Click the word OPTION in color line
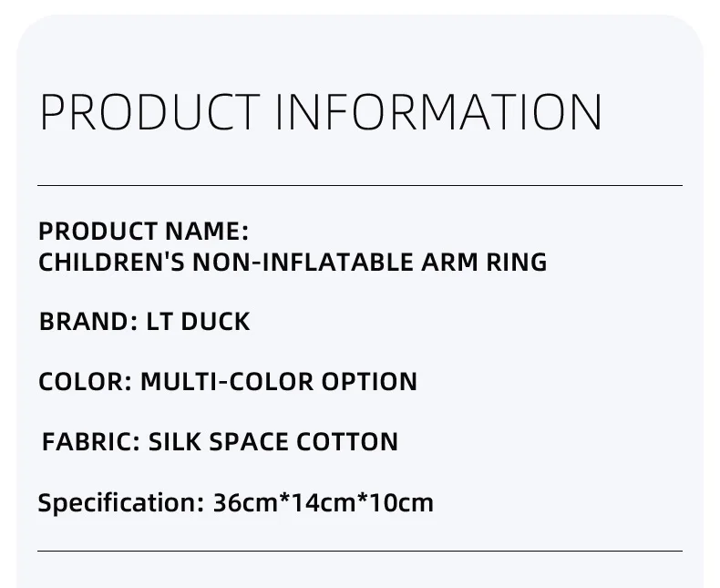 pyautogui.click(x=369, y=381)
